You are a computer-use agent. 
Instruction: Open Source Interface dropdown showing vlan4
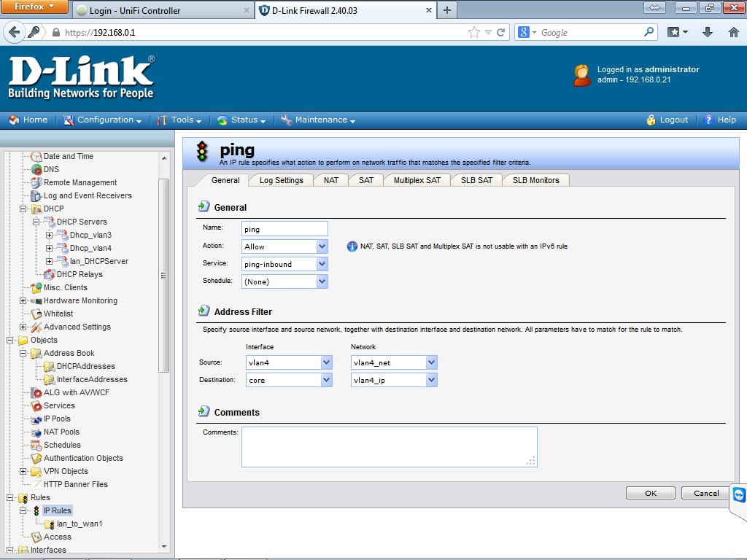click(x=326, y=362)
